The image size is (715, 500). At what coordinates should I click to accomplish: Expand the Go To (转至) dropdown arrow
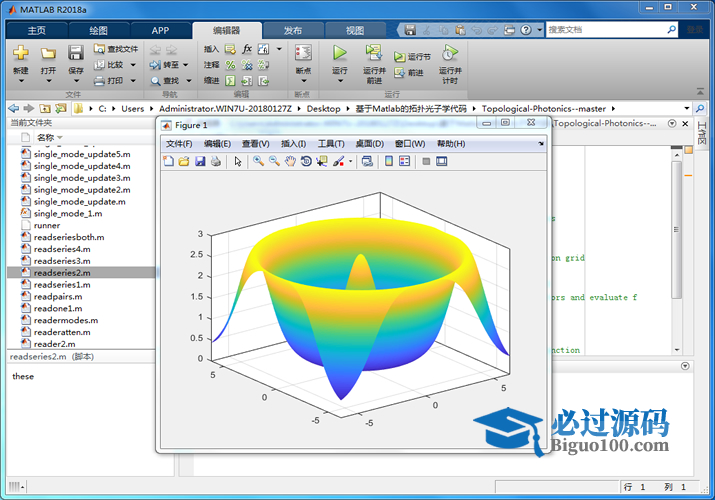(186, 65)
